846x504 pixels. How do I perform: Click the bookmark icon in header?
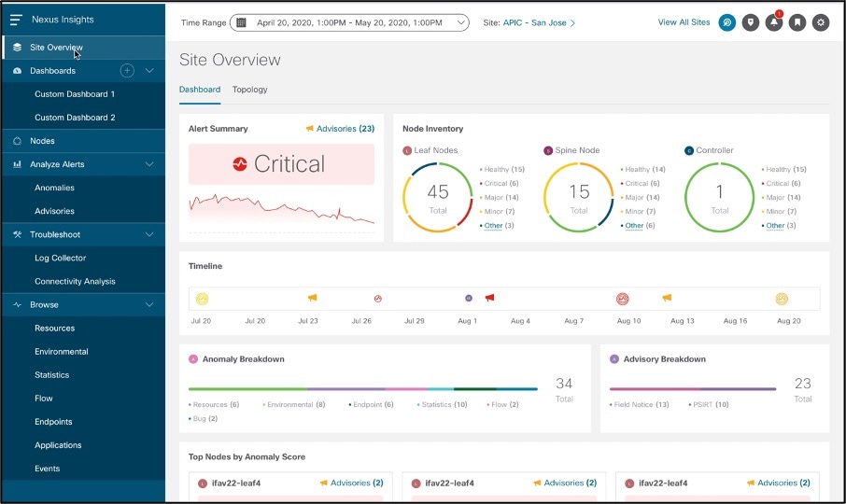click(797, 22)
